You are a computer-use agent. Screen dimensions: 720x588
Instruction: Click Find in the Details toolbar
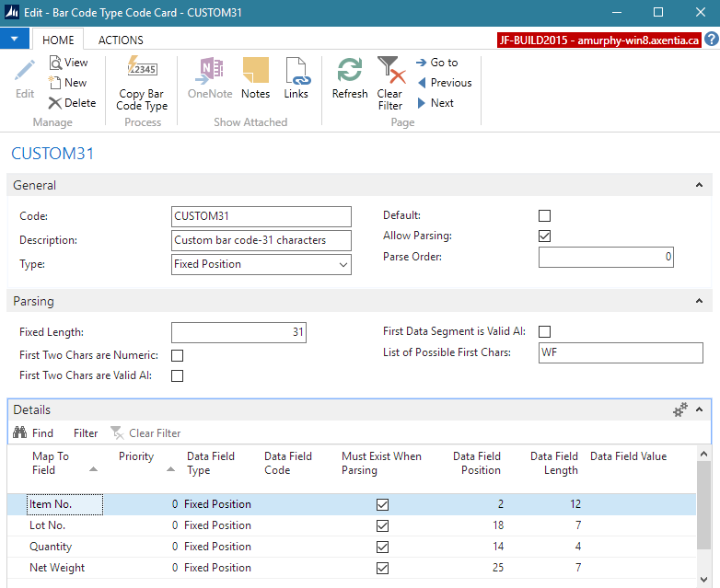(x=33, y=433)
